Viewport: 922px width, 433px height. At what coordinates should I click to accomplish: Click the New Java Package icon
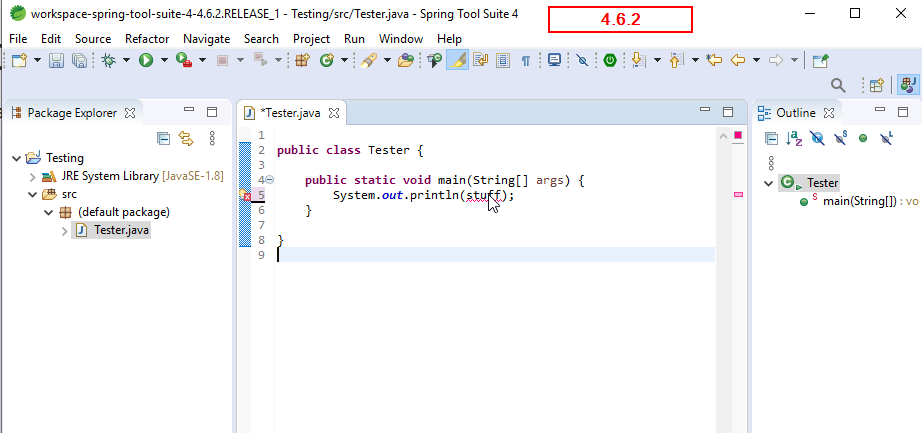pos(302,60)
